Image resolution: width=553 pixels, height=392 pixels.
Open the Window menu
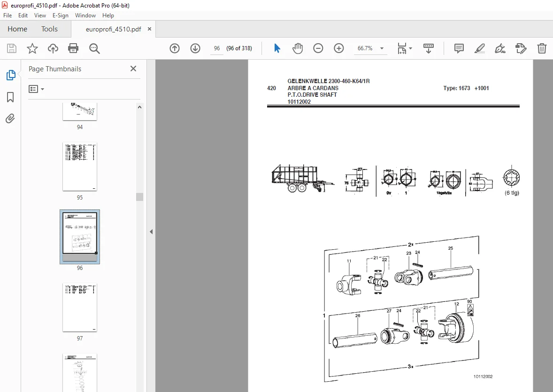pos(85,15)
